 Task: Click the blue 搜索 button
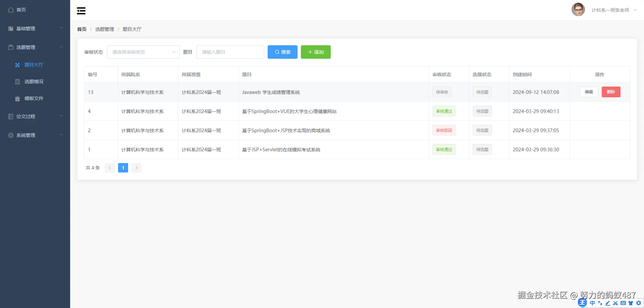tap(282, 52)
